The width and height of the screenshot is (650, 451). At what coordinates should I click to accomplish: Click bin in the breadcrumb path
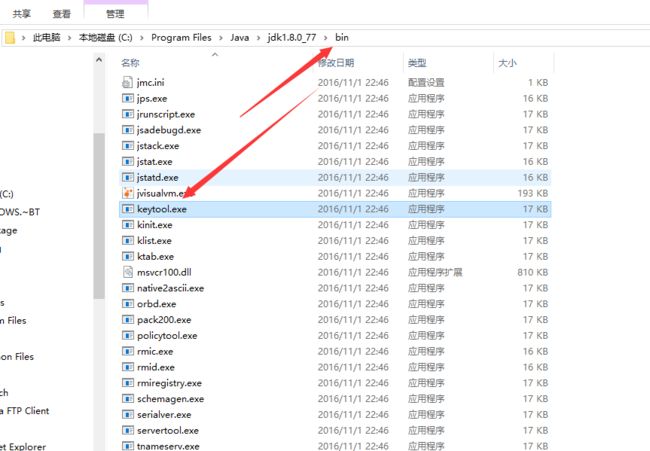click(342, 37)
